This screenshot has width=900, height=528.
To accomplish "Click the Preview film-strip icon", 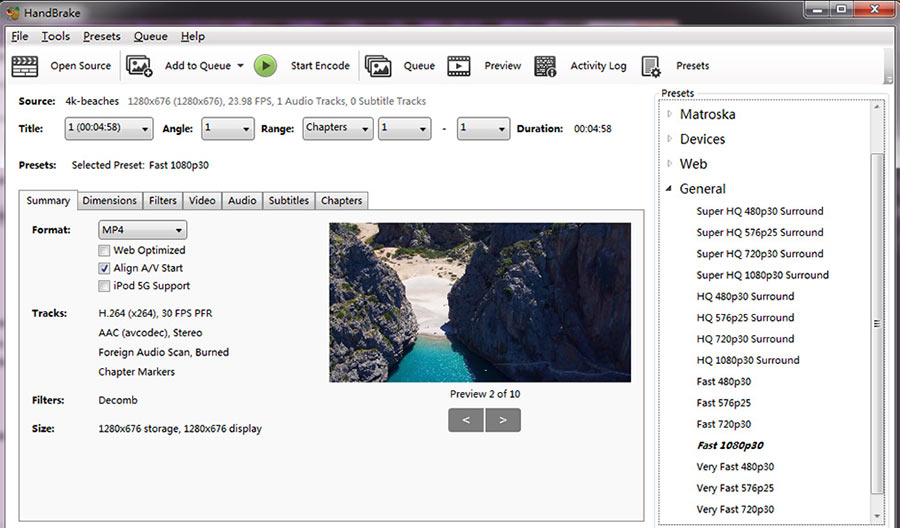I will click(x=459, y=66).
